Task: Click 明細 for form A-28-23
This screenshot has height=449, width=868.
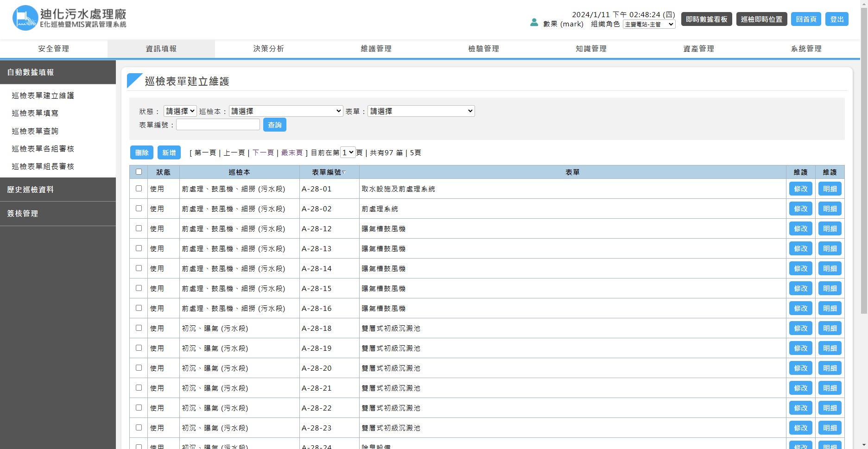Action: click(x=830, y=428)
